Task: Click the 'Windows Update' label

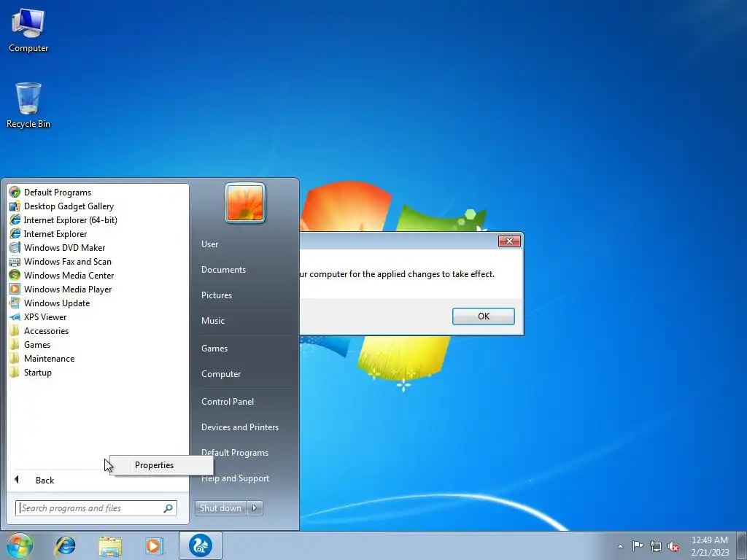Action: [57, 303]
